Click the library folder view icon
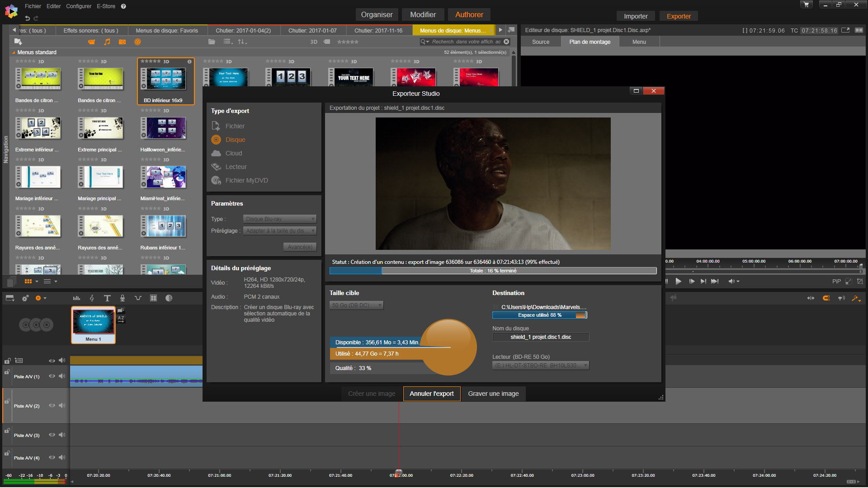 (212, 42)
